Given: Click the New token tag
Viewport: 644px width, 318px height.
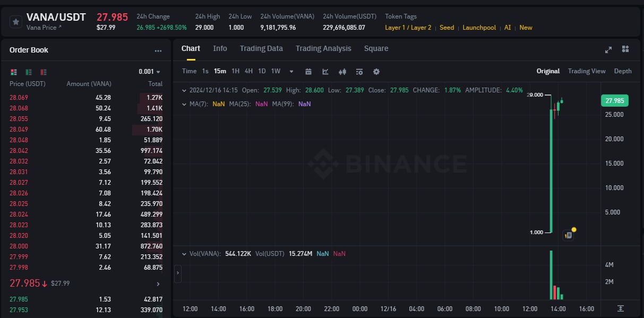Looking at the screenshot, I should click(526, 28).
